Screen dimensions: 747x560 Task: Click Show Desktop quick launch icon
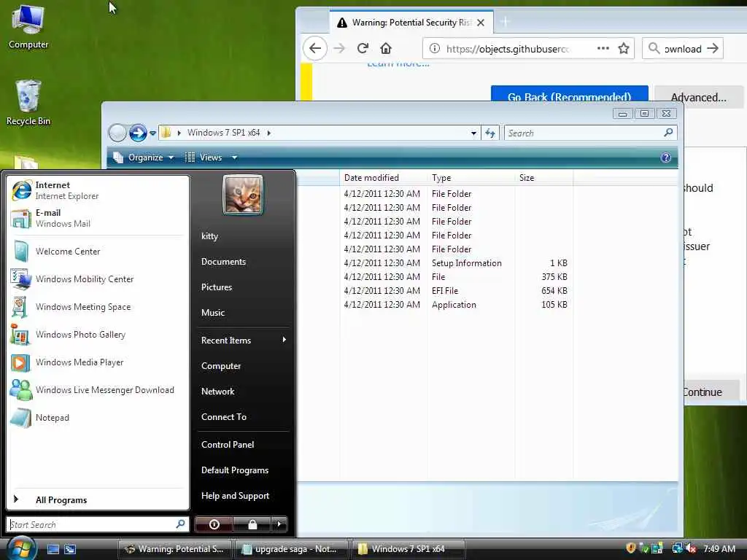click(x=53, y=549)
